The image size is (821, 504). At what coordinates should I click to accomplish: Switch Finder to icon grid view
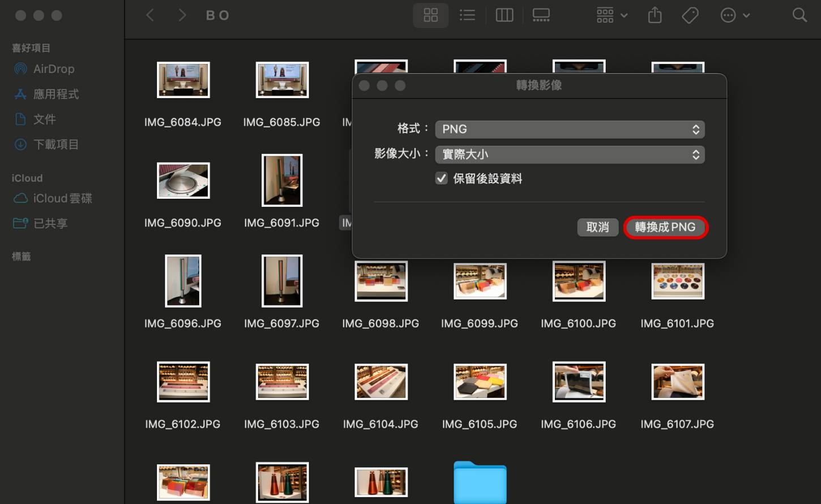tap(431, 15)
